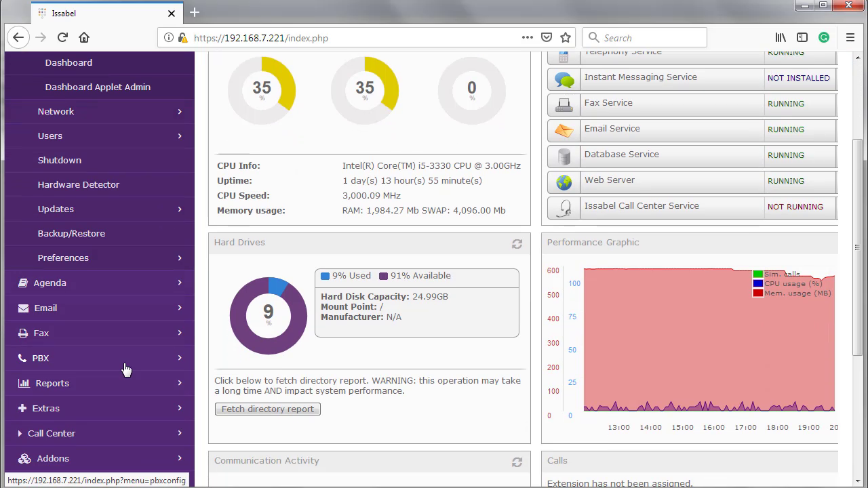The height and width of the screenshot is (488, 868).
Task: Click the Database Service cylinder icon
Action: click(564, 157)
